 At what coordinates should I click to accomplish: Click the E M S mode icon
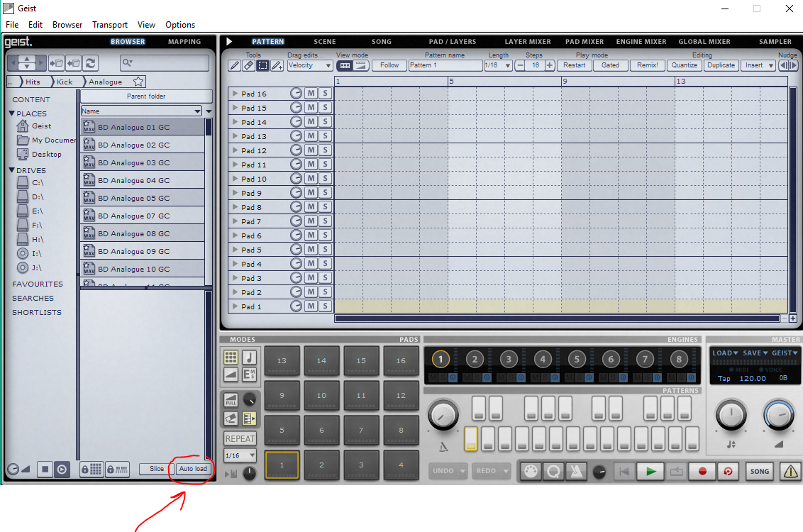coord(250,375)
